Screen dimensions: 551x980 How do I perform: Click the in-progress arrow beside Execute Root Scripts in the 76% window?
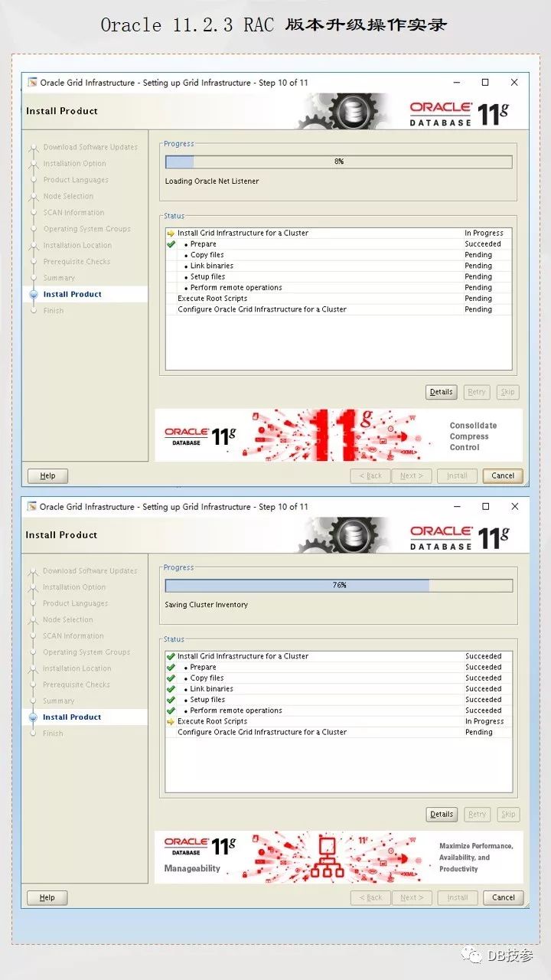tap(171, 722)
